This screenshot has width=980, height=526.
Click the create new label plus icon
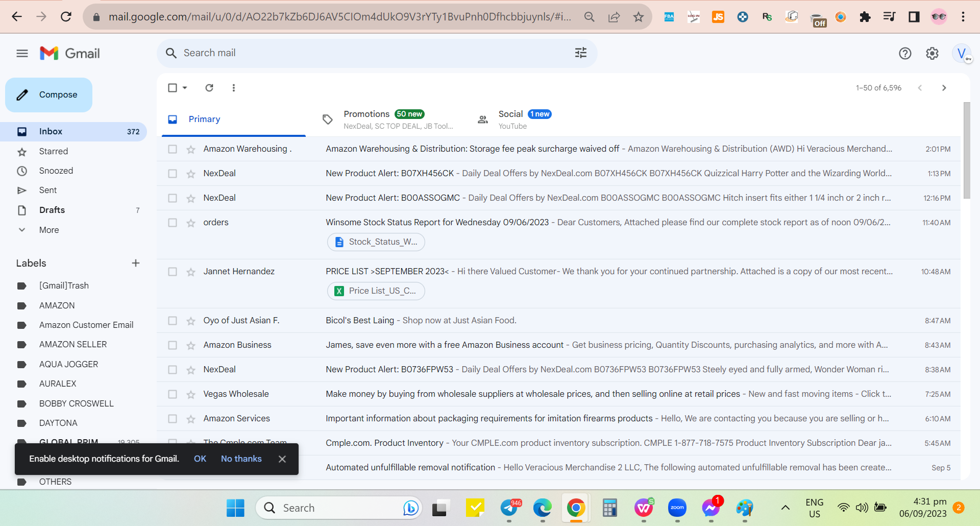click(x=136, y=263)
